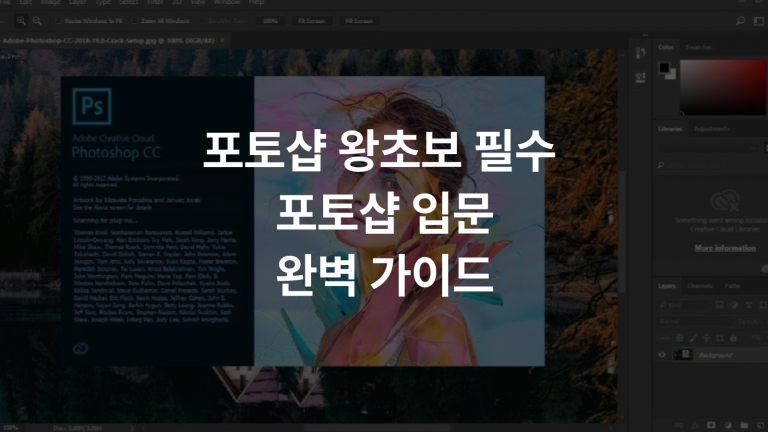Open the Properties panel icon
Image resolution: width=768 pixels, height=432 pixels.
click(x=640, y=77)
